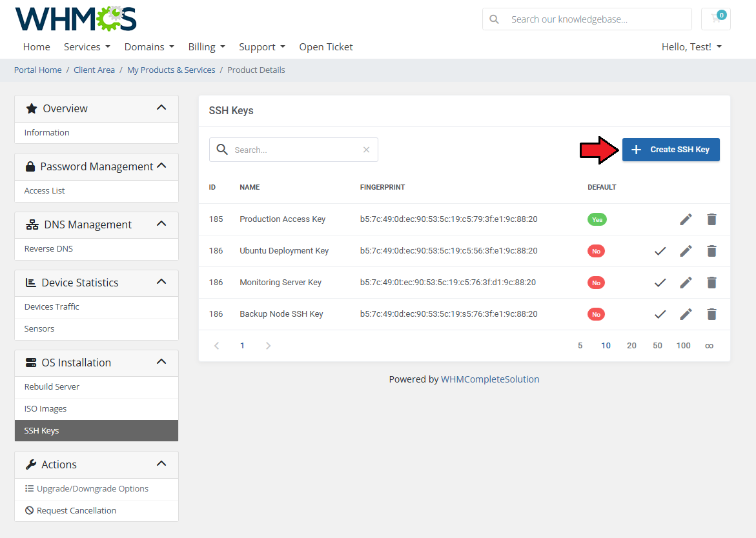Edit the Production Access Key
Image resolution: width=756 pixels, height=538 pixels.
click(686, 219)
